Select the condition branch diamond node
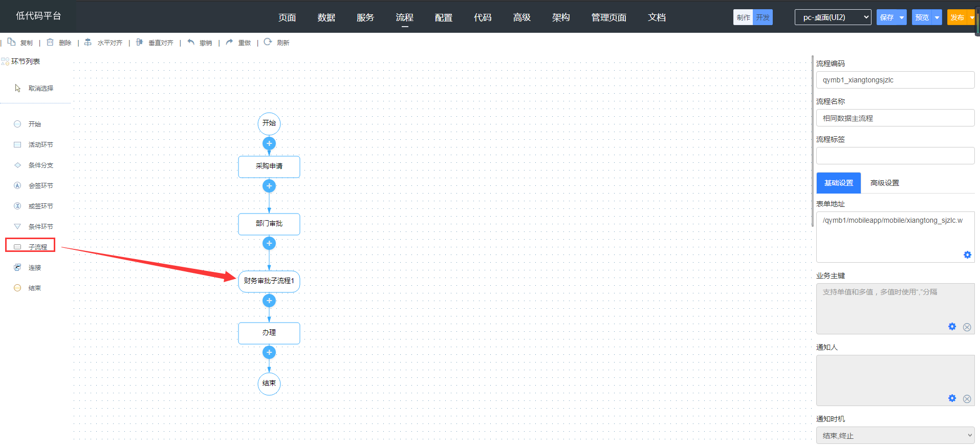 pyautogui.click(x=17, y=165)
